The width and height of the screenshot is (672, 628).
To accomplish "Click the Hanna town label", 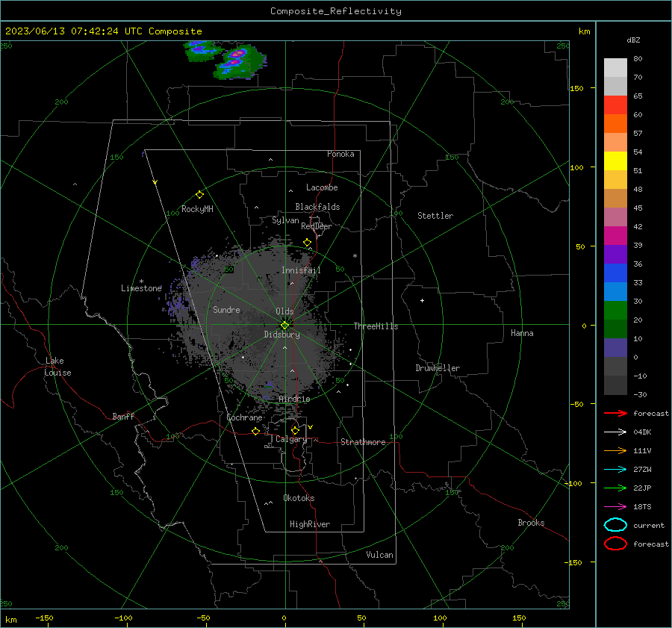I will coord(522,333).
